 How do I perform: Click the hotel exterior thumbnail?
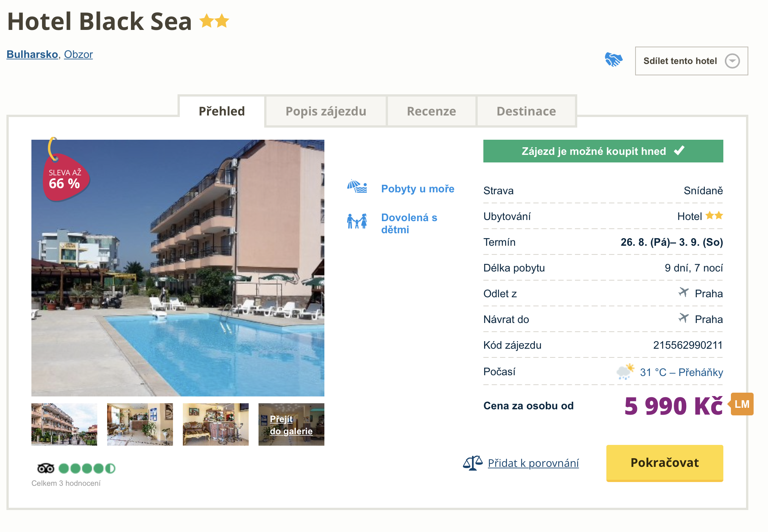64,424
